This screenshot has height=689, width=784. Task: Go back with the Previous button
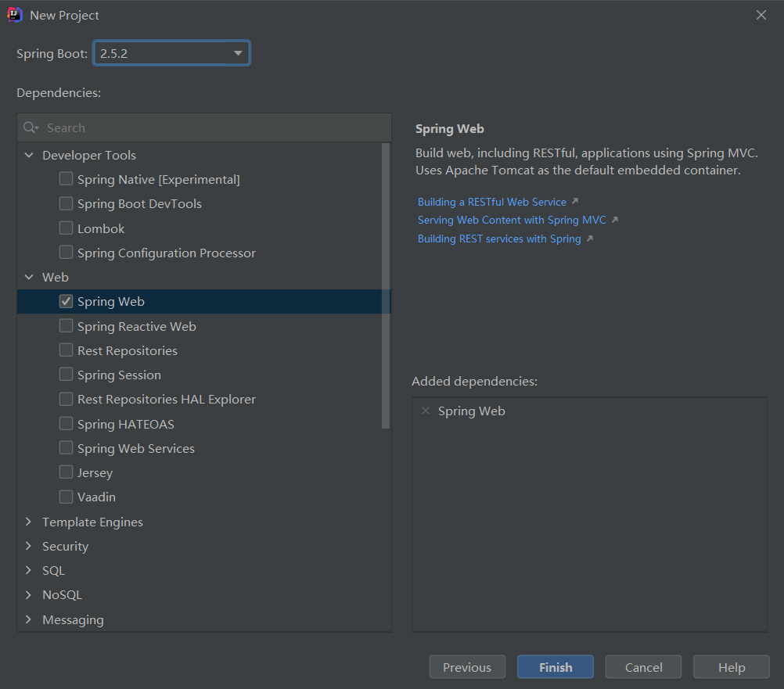(x=467, y=667)
